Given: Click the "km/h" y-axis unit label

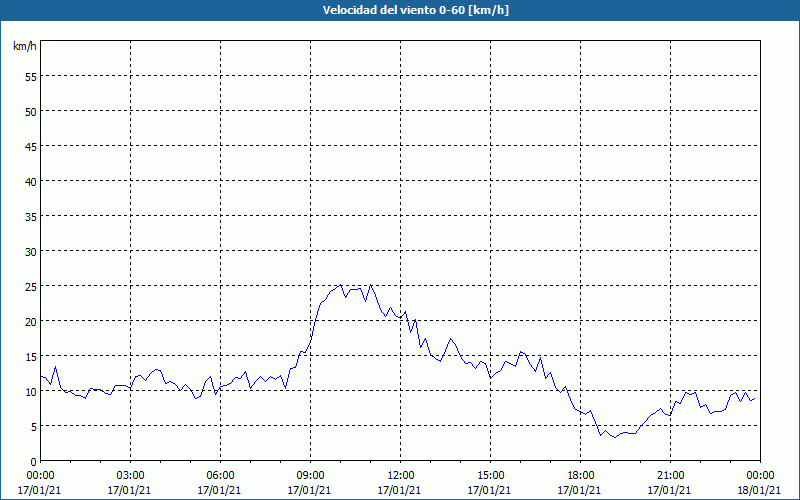Looking at the screenshot, I should coord(24,46).
